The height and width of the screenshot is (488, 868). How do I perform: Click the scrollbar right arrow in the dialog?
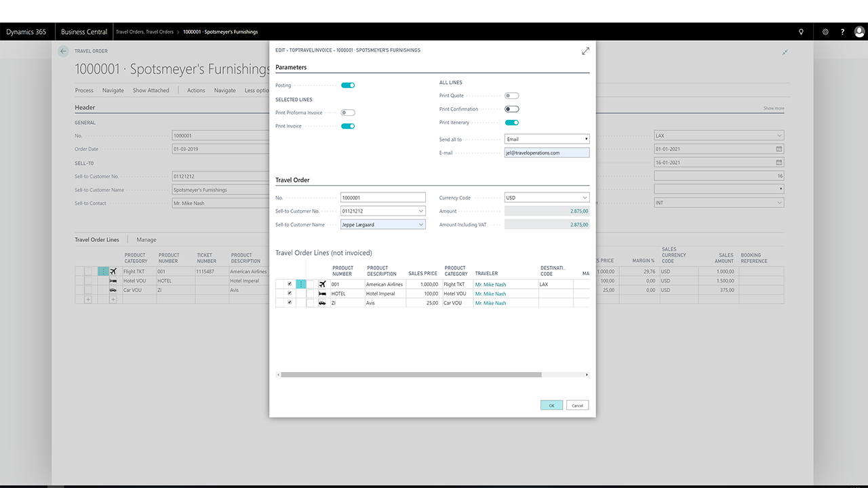[x=587, y=374]
